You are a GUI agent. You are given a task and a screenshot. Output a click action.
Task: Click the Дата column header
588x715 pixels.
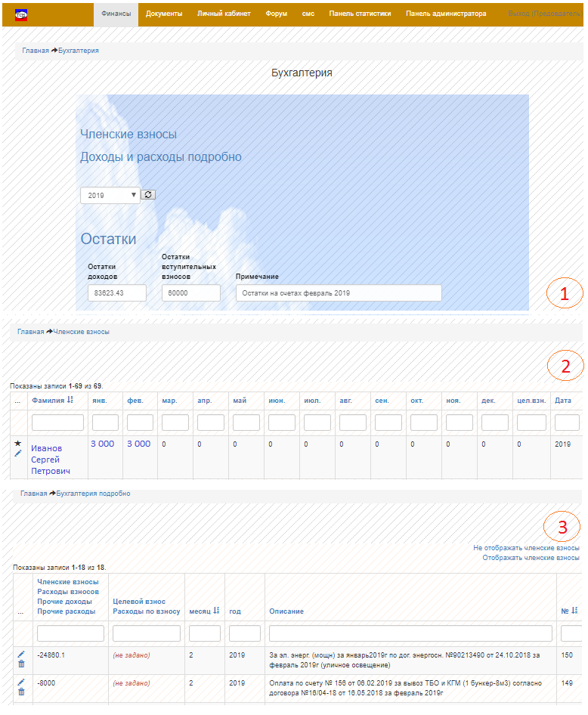563,401
